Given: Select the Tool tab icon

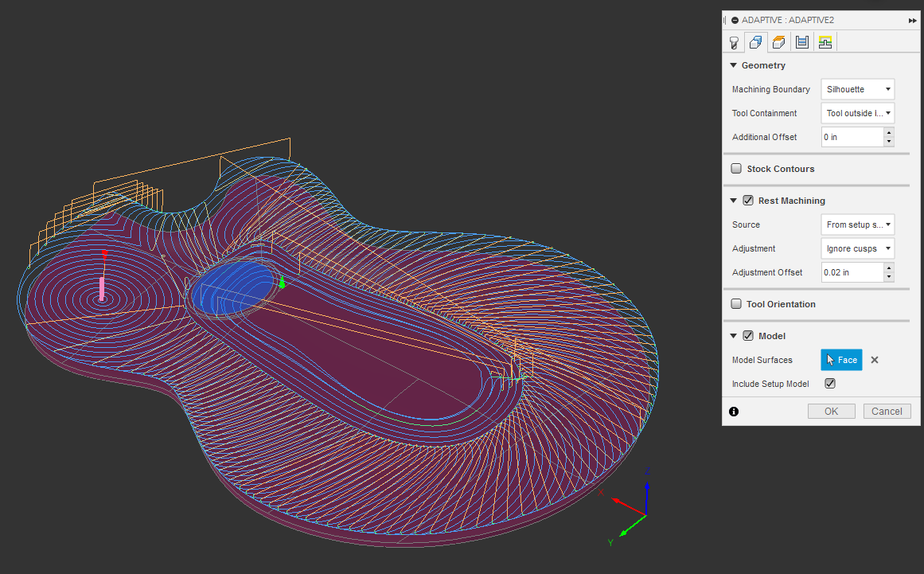Looking at the screenshot, I should click(733, 41).
